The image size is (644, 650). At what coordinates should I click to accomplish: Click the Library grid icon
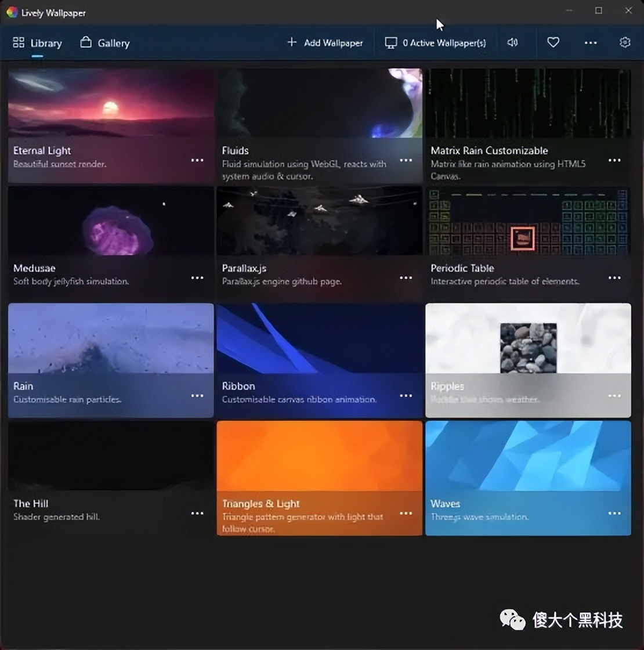coord(19,42)
